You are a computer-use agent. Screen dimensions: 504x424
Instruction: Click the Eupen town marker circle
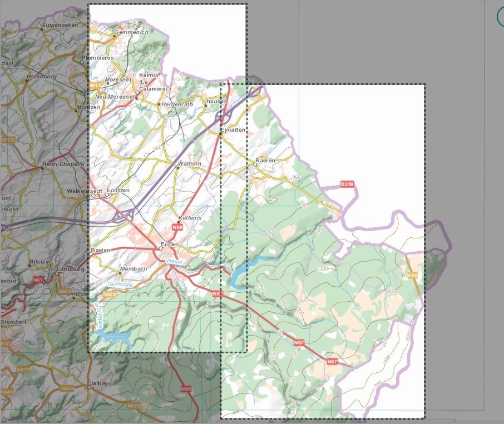(x=161, y=248)
